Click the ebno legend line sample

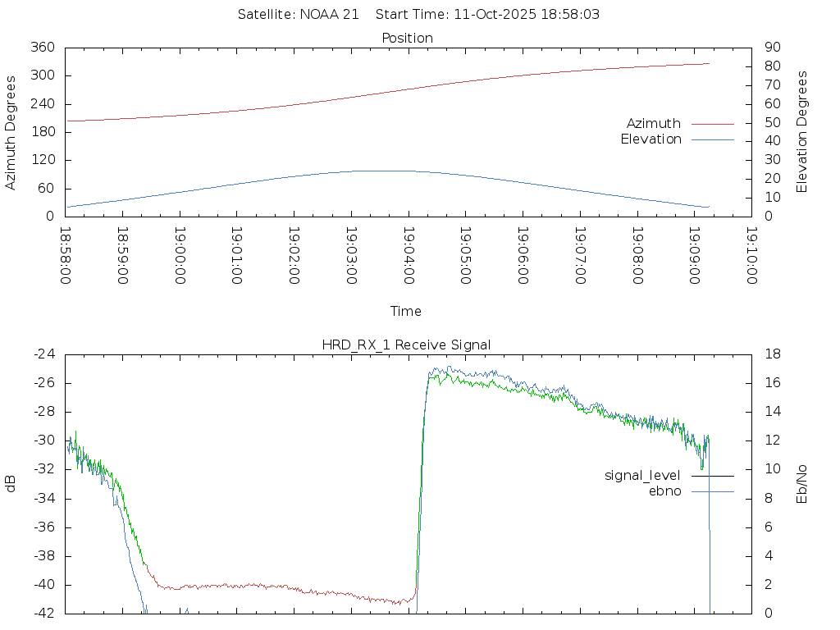[712, 491]
